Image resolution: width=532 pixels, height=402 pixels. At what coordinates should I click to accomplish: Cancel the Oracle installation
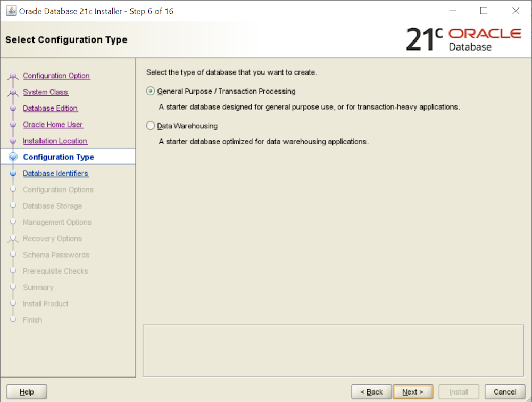[501, 392]
